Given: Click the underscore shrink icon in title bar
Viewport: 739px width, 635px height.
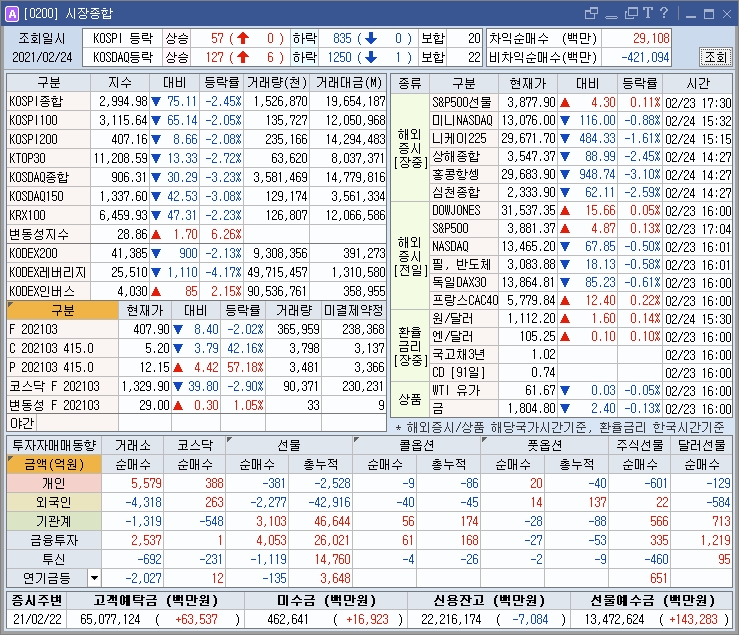Looking at the screenshot, I should click(x=611, y=17).
